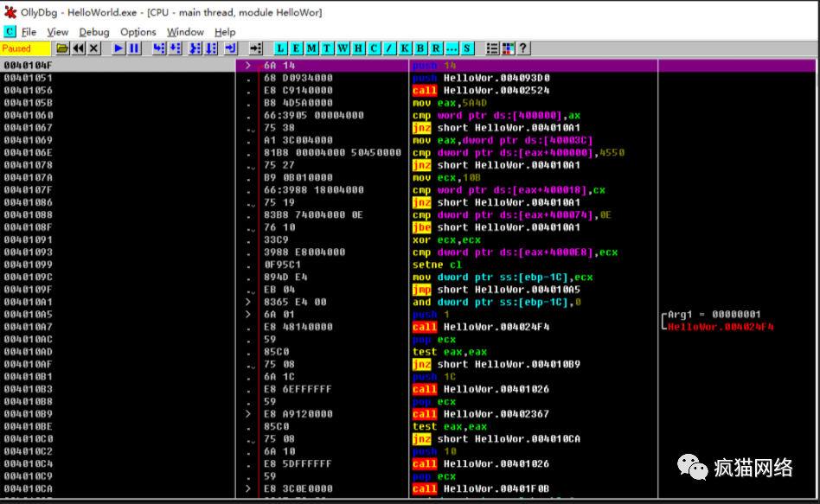The width and height of the screenshot is (820, 504).
Task: Open Handles window with H button
Action: [358, 48]
